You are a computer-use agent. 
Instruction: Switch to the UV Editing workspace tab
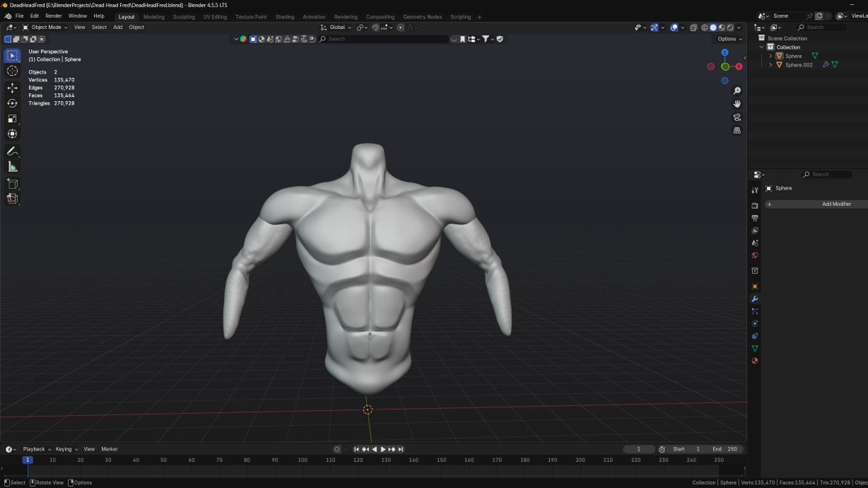[x=215, y=17]
